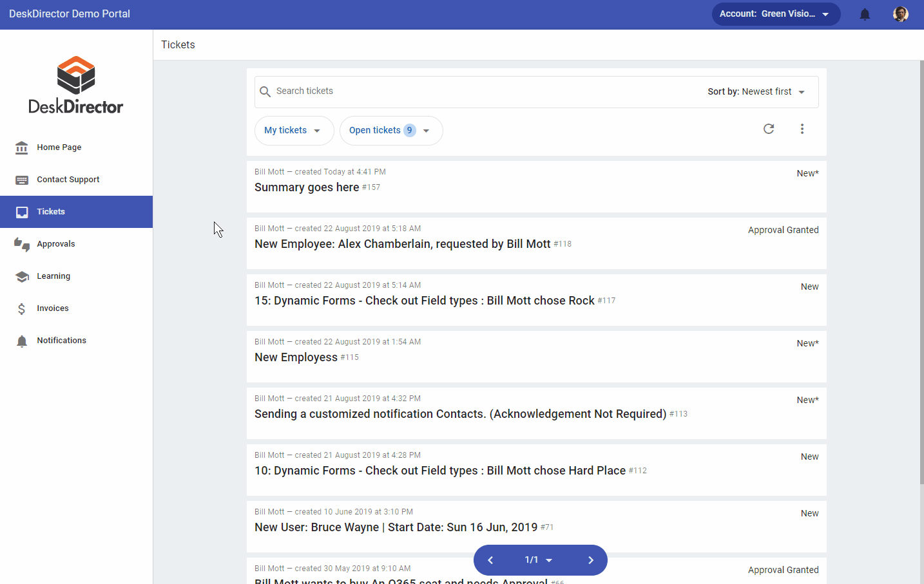Open Contact Support menu item

pos(76,180)
